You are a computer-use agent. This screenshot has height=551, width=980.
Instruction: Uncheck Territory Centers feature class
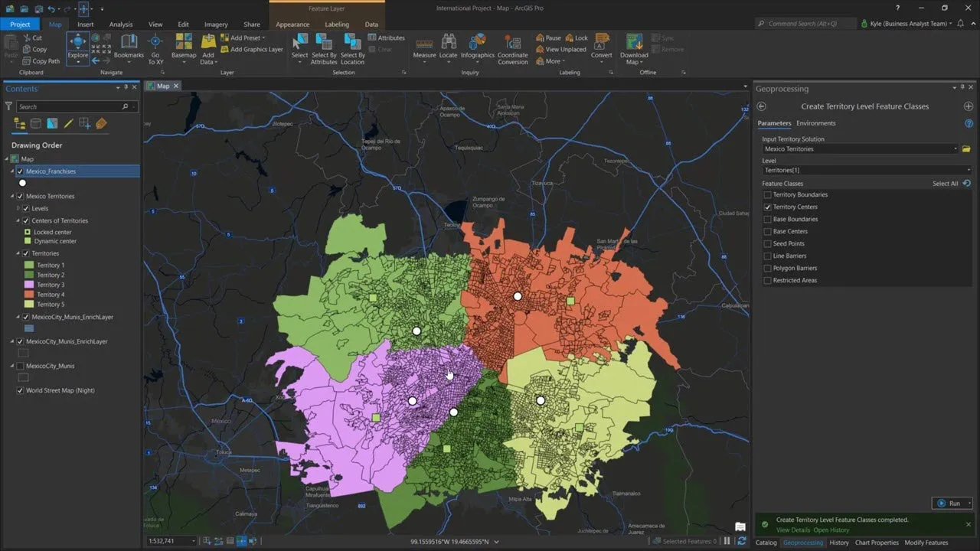click(x=768, y=207)
